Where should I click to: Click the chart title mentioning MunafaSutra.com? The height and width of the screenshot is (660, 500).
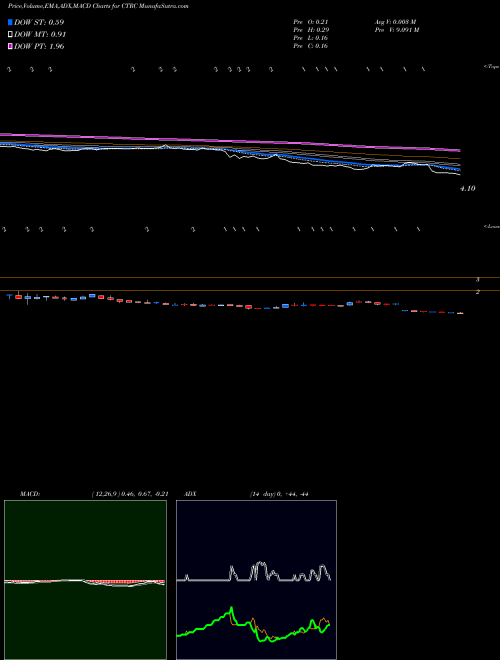(x=98, y=6)
